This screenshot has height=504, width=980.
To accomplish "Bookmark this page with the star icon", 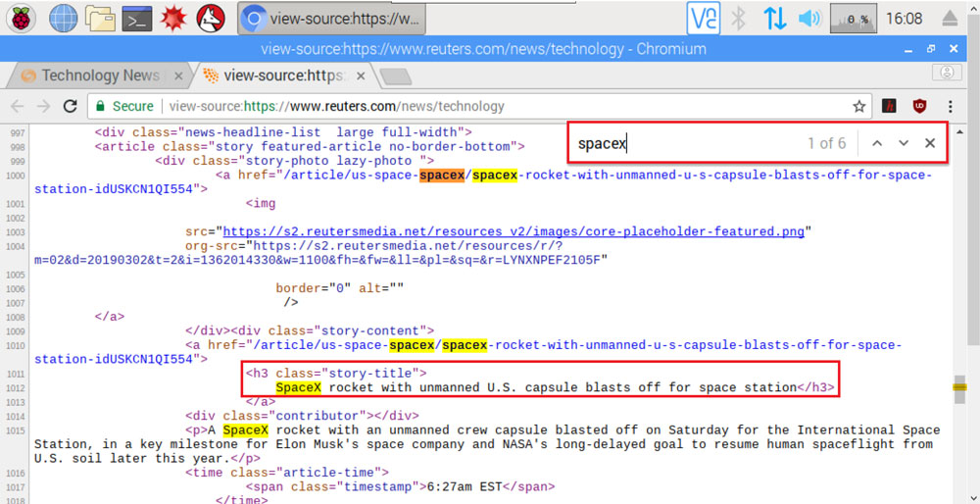I will tap(858, 106).
